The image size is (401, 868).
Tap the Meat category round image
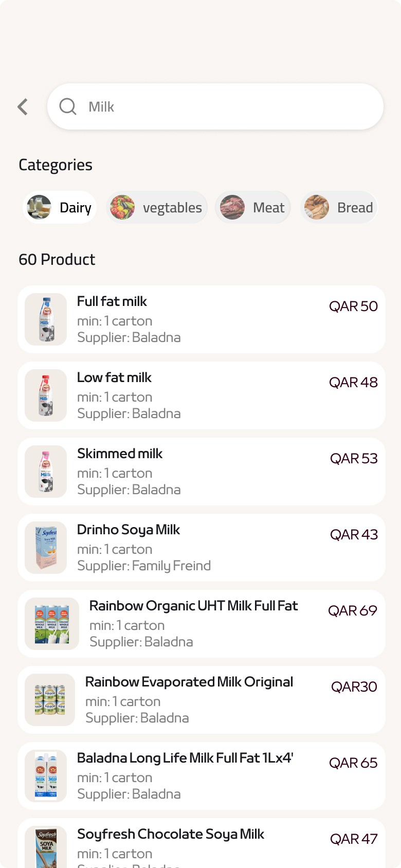(232, 208)
